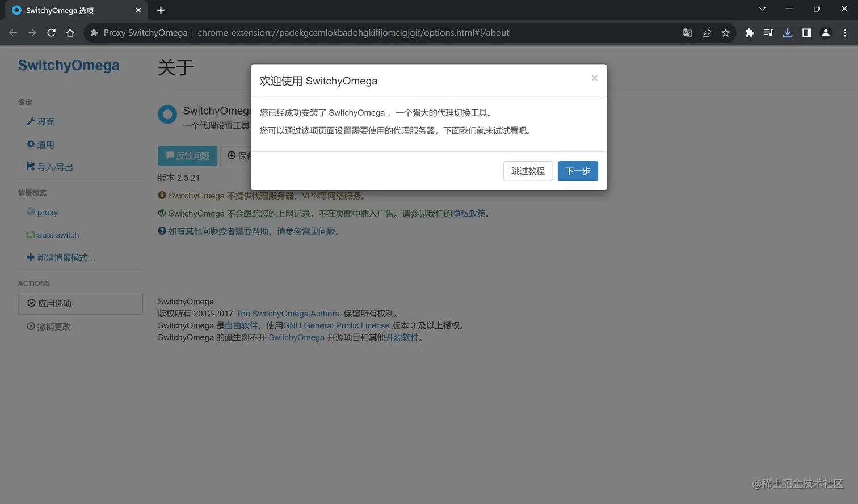Open the 开源软件 link

coord(402,337)
